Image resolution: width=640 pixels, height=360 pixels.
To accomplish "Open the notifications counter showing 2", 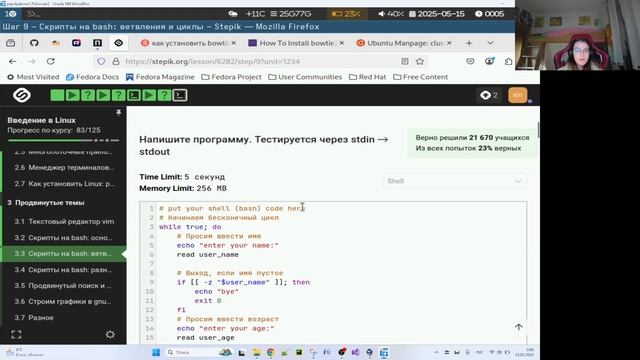I will (489, 95).
